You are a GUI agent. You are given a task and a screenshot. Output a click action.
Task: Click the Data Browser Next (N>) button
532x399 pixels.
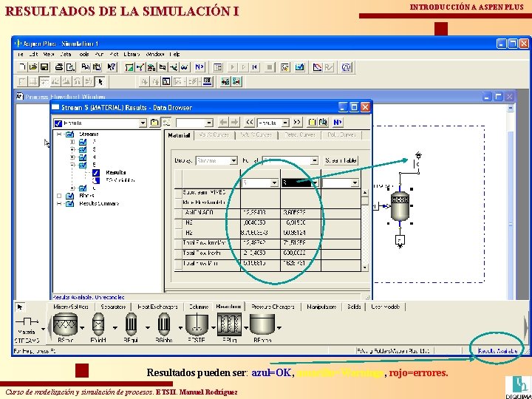pyautogui.click(x=338, y=122)
